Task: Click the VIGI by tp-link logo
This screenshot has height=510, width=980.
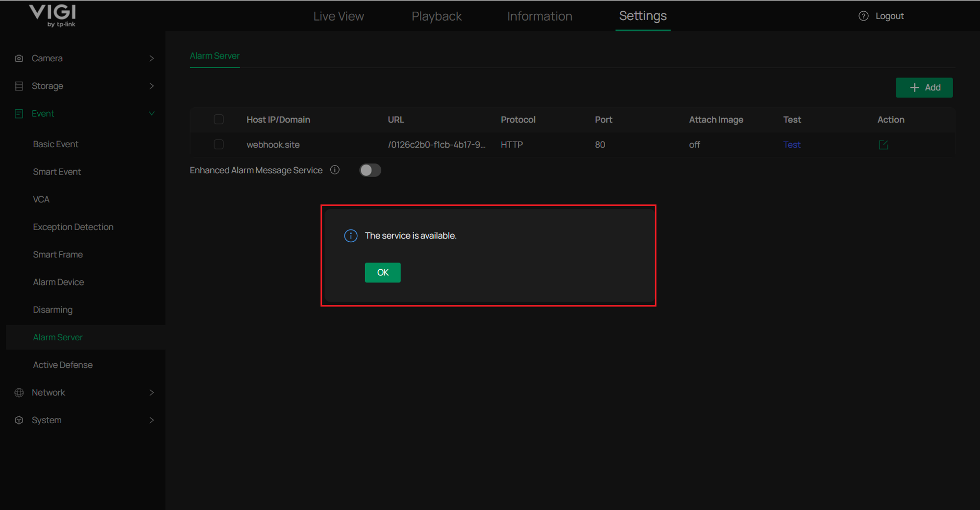Action: tap(52, 16)
